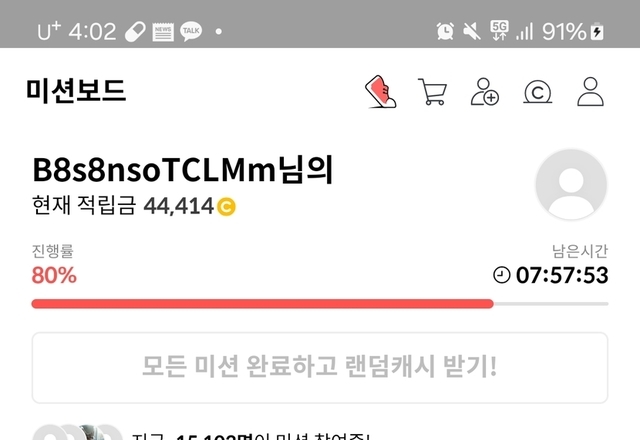Tap the muted sound status icon
The width and height of the screenshot is (640, 440).
pyautogui.click(x=471, y=31)
